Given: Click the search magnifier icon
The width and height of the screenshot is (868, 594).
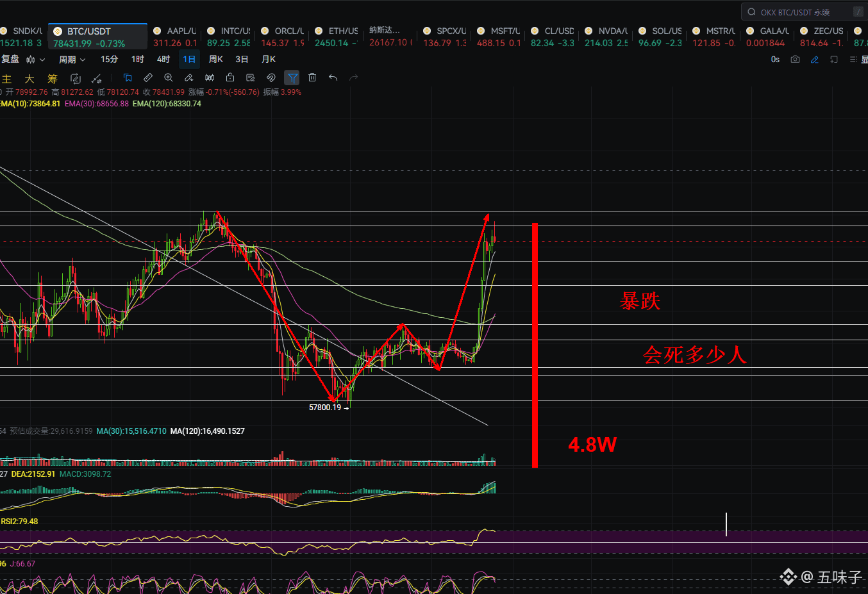Looking at the screenshot, I should click(x=751, y=12).
